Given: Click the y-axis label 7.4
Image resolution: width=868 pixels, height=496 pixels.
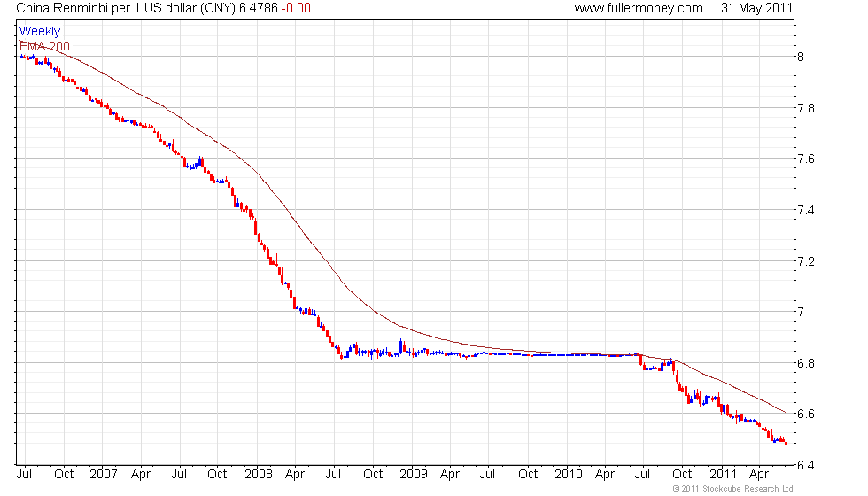Looking at the screenshot, I should pyautogui.click(x=805, y=210).
